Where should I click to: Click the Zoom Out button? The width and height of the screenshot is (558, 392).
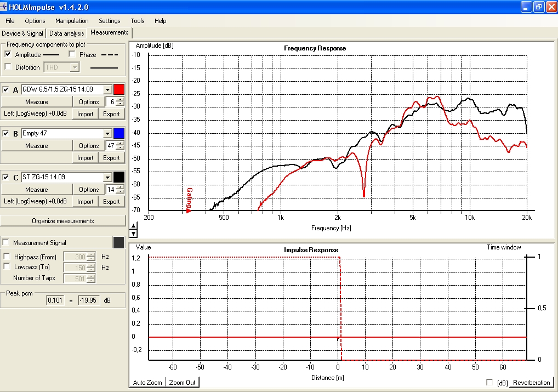coord(182,382)
